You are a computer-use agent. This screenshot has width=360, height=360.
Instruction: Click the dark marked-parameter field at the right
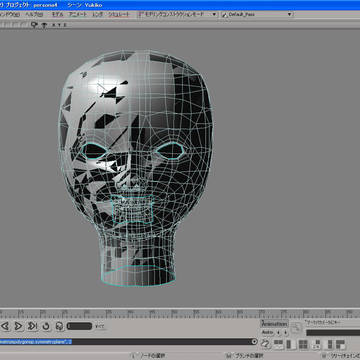pos(333,333)
